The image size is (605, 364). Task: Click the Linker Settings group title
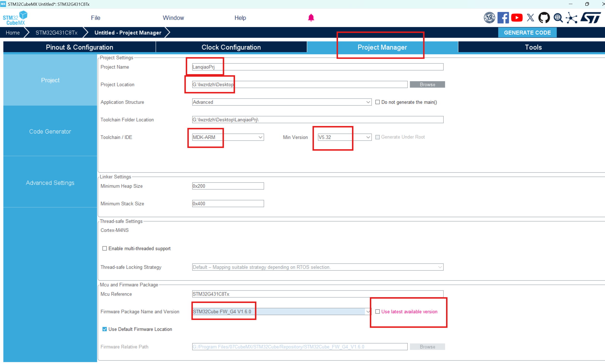click(115, 176)
